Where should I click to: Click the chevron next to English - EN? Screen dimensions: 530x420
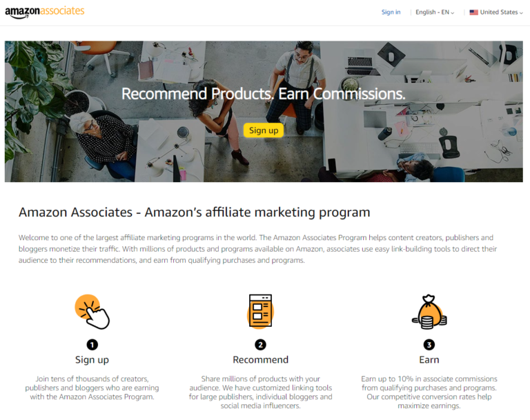click(x=453, y=13)
